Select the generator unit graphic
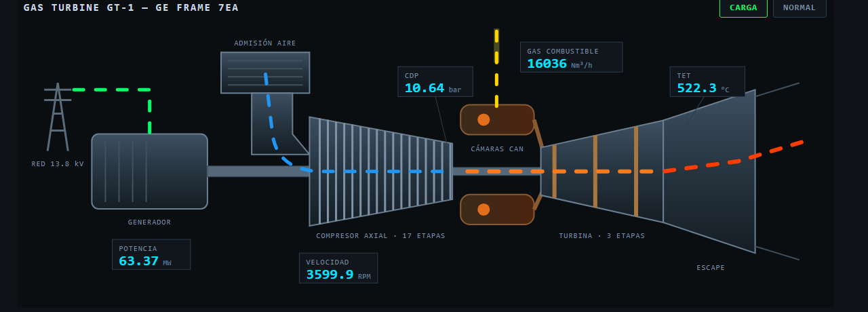 [149, 171]
